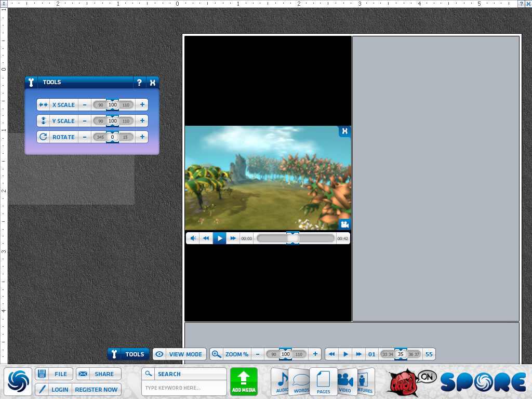Increase the Y SCALE value with plus
532x399 pixels.
click(x=142, y=121)
